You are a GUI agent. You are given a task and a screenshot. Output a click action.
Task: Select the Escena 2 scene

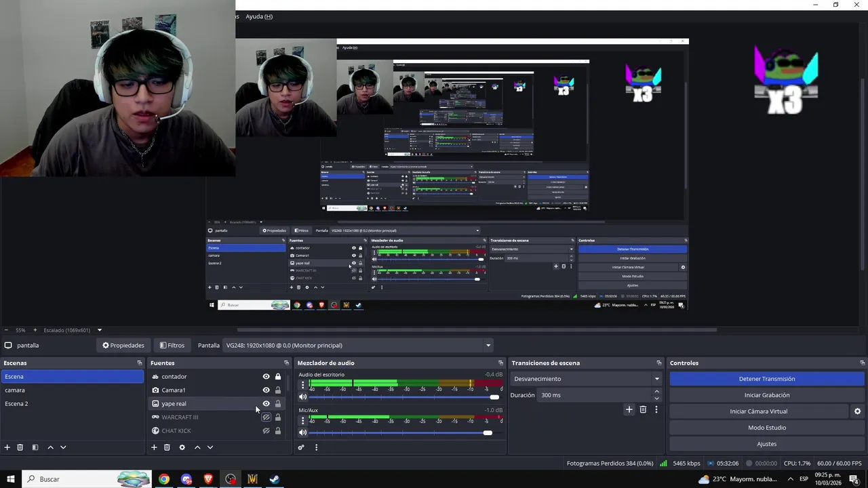(73, 404)
